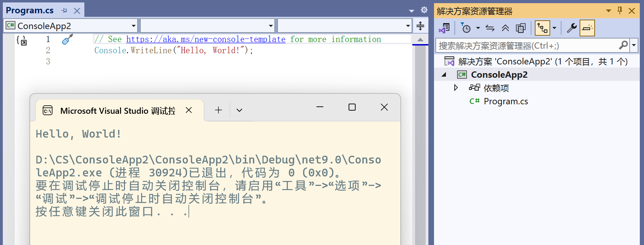Open the document tab list dropdown arrow

pos(412,11)
